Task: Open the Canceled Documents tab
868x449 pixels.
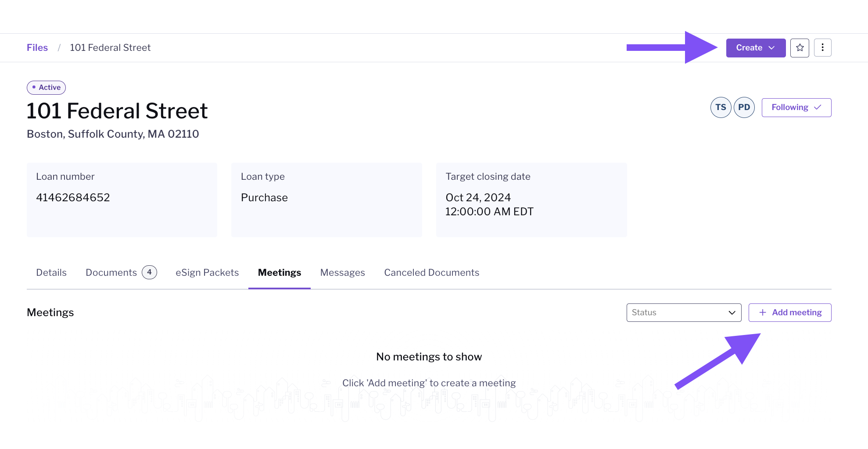Action: pos(431,273)
